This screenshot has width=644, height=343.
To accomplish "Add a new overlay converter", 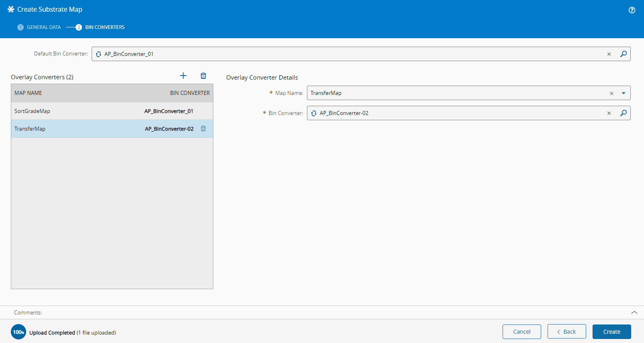I will (183, 76).
